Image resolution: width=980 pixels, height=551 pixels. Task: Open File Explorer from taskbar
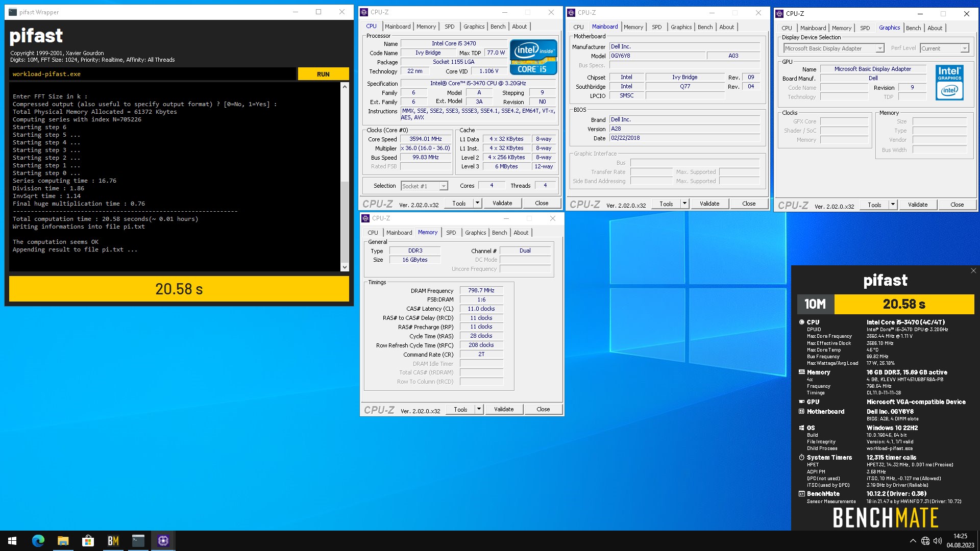pos(63,541)
